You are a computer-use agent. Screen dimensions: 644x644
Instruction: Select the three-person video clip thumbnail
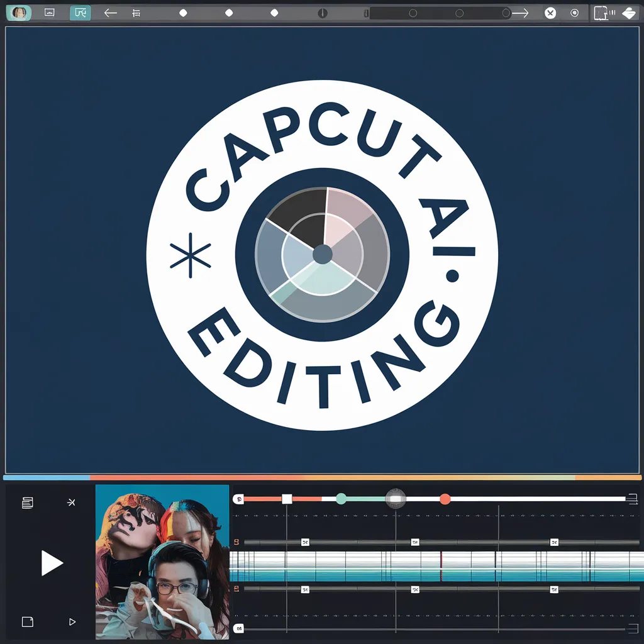[x=162, y=562]
